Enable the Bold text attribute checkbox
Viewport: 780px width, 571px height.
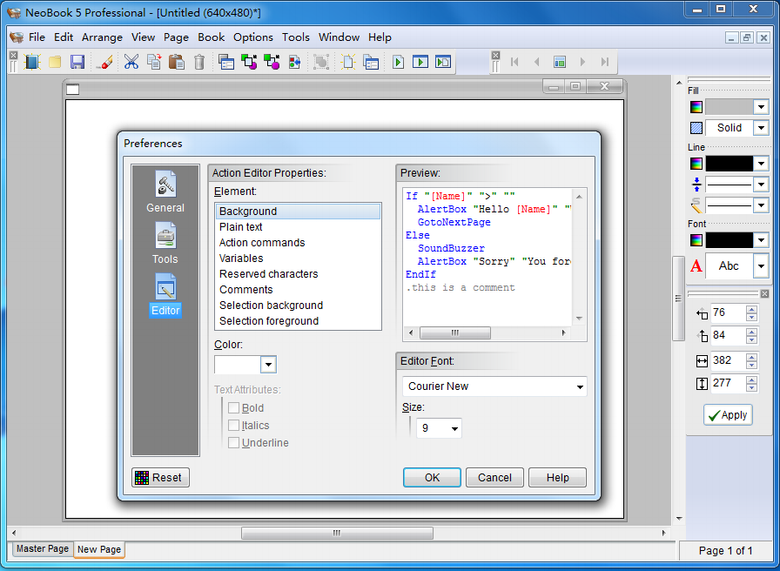(x=234, y=408)
